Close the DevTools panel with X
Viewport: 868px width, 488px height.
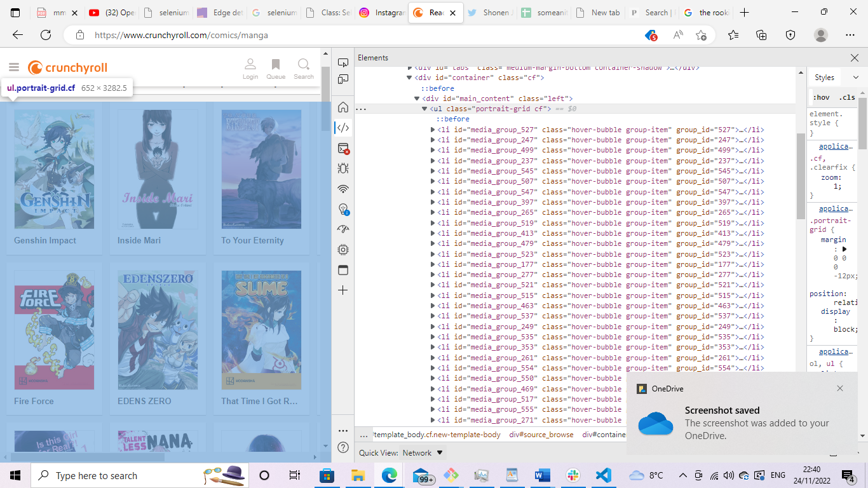pyautogui.click(x=855, y=58)
